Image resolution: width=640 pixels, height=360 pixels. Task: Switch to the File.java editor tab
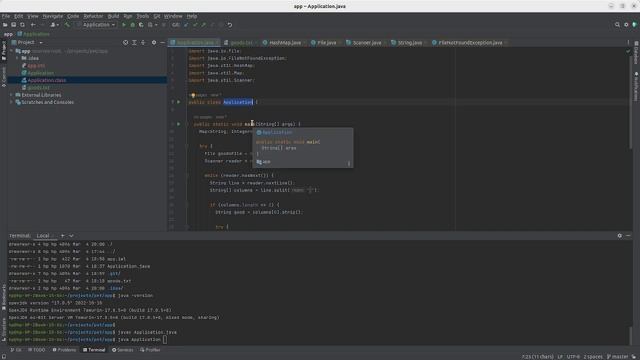(327, 42)
